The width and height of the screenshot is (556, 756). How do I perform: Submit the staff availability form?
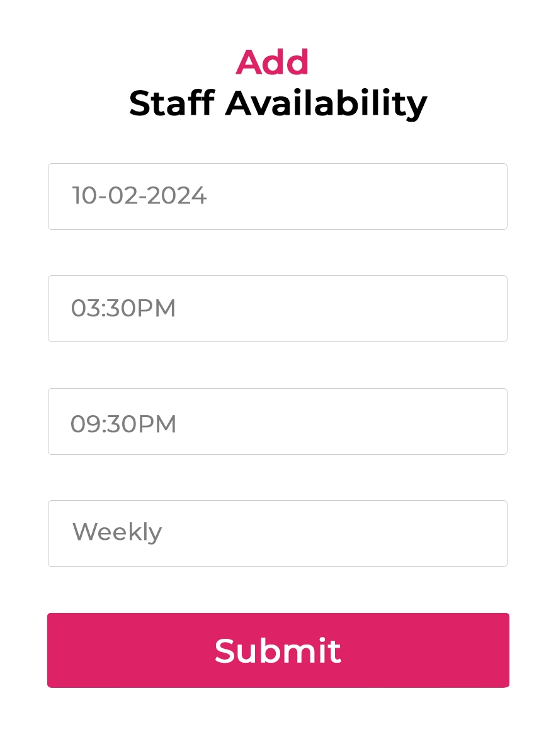point(278,650)
